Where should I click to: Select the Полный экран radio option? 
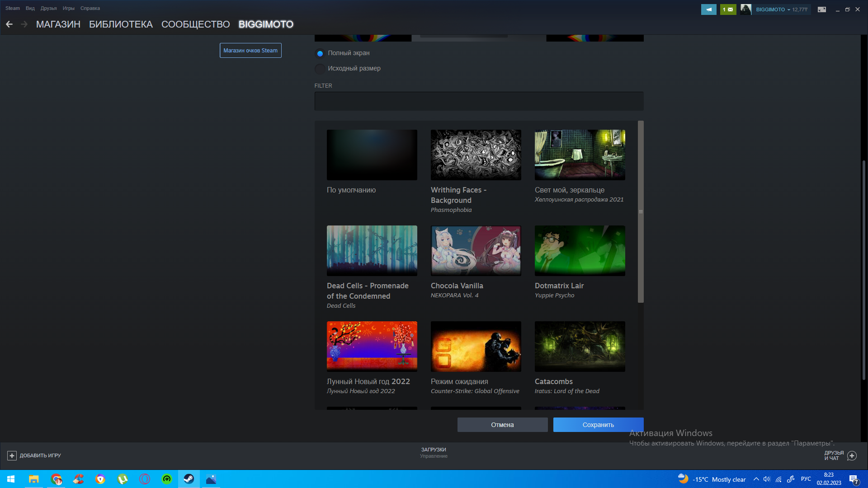coord(320,53)
